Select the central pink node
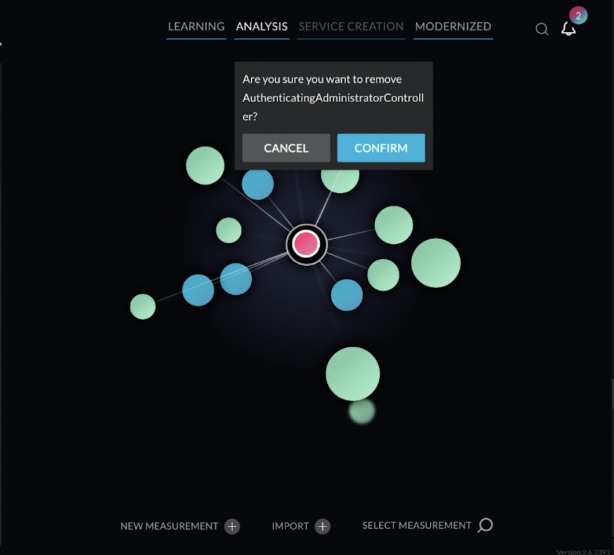Image resolution: width=614 pixels, height=555 pixels. pyautogui.click(x=306, y=243)
